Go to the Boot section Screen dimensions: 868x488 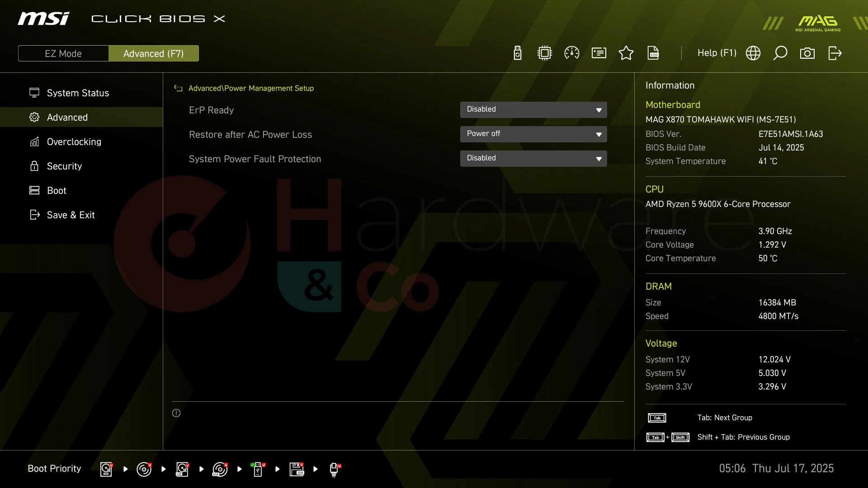tap(81, 191)
